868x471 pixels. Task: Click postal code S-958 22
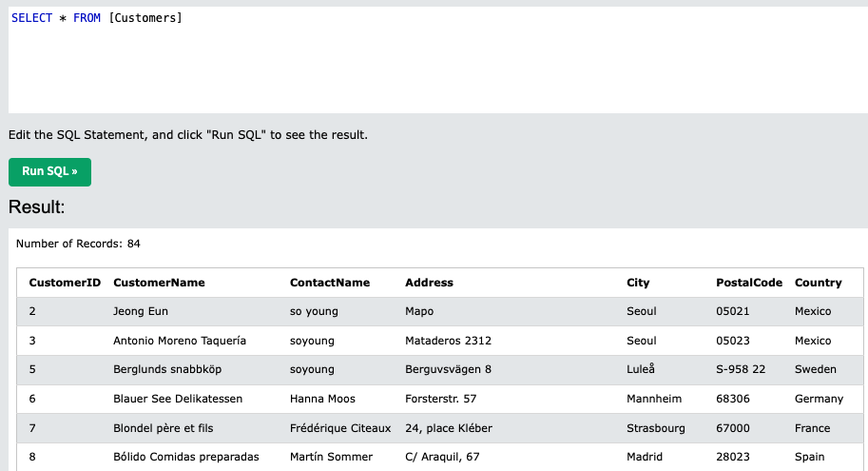tap(741, 369)
